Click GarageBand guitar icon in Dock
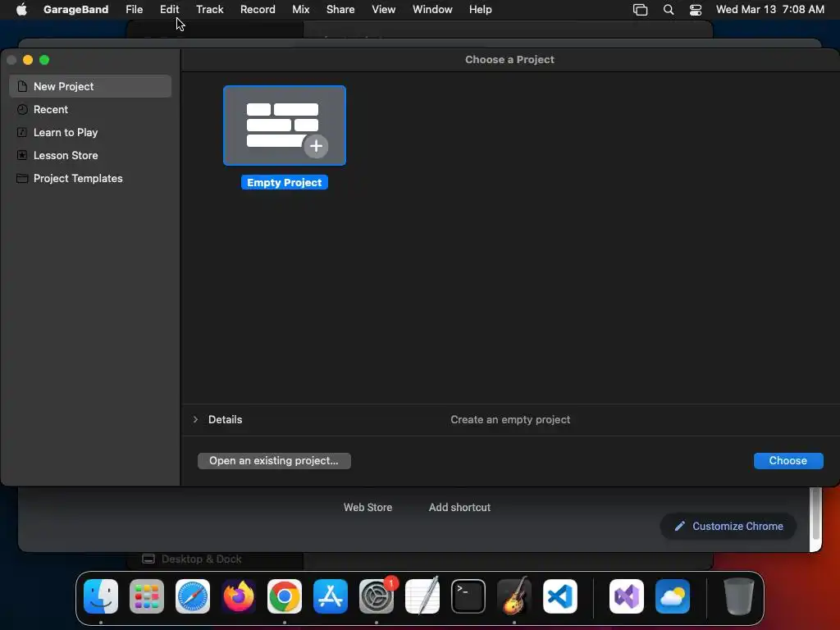The height and width of the screenshot is (630, 840). click(x=514, y=596)
